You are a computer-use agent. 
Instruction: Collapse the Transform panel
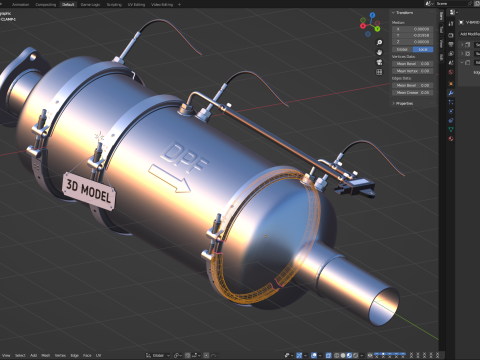[394, 13]
